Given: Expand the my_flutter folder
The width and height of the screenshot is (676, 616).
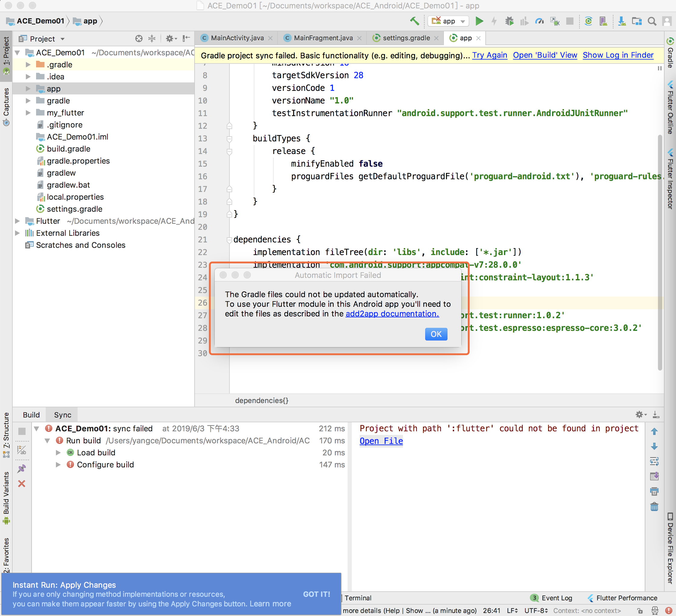Looking at the screenshot, I should (x=28, y=113).
